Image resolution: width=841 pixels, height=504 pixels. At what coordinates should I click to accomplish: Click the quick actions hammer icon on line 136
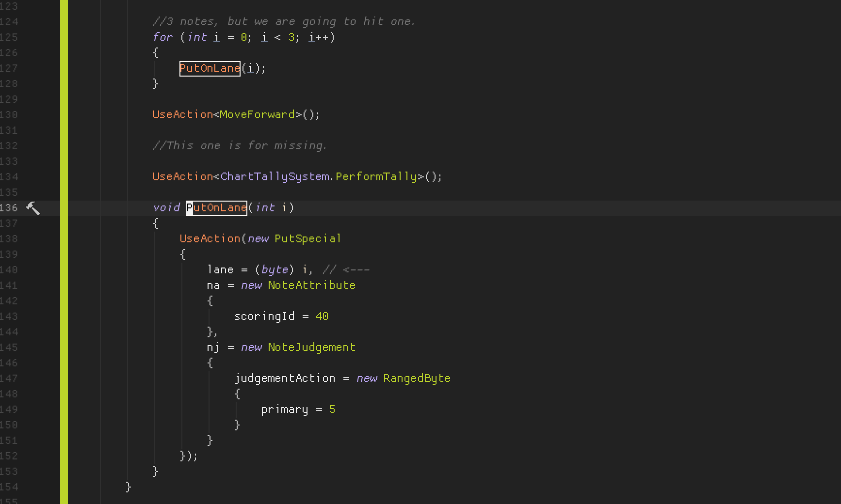(33, 207)
